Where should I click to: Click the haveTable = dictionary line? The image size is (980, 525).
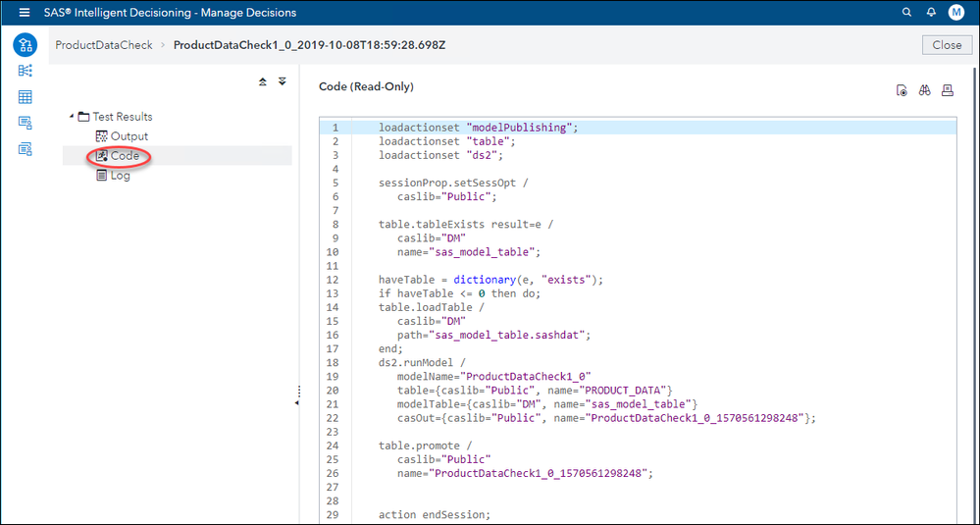coord(491,280)
